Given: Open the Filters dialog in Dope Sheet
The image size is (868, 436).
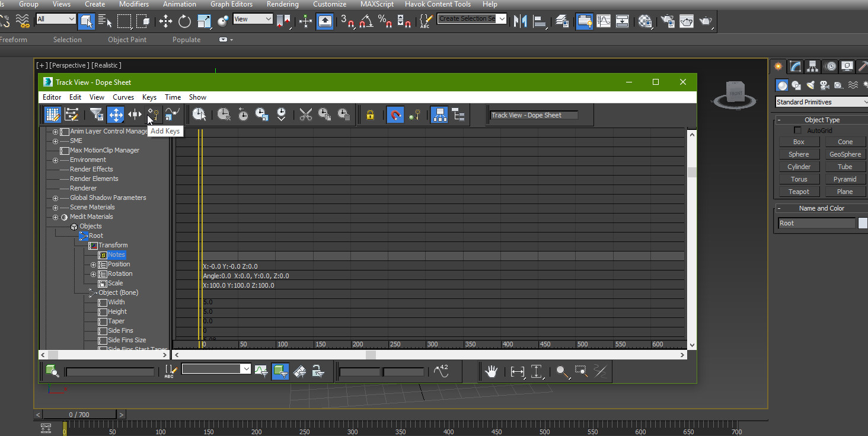Looking at the screenshot, I should pos(96,114).
